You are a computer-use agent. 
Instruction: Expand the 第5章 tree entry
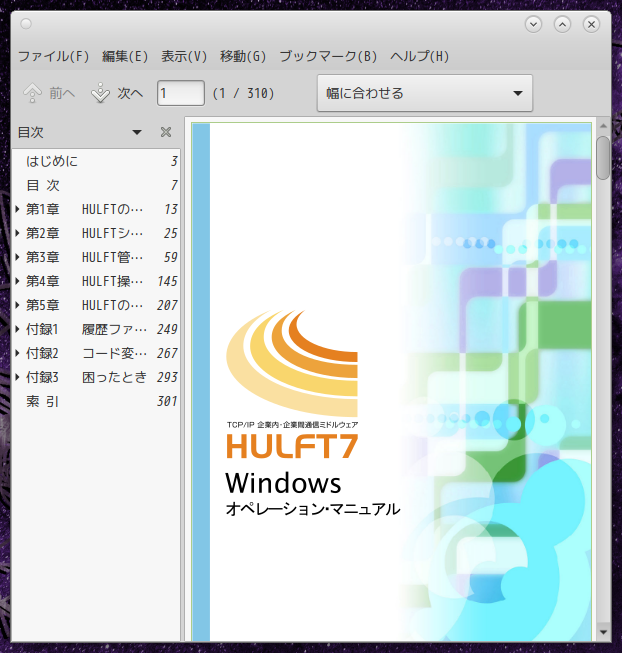point(17,305)
